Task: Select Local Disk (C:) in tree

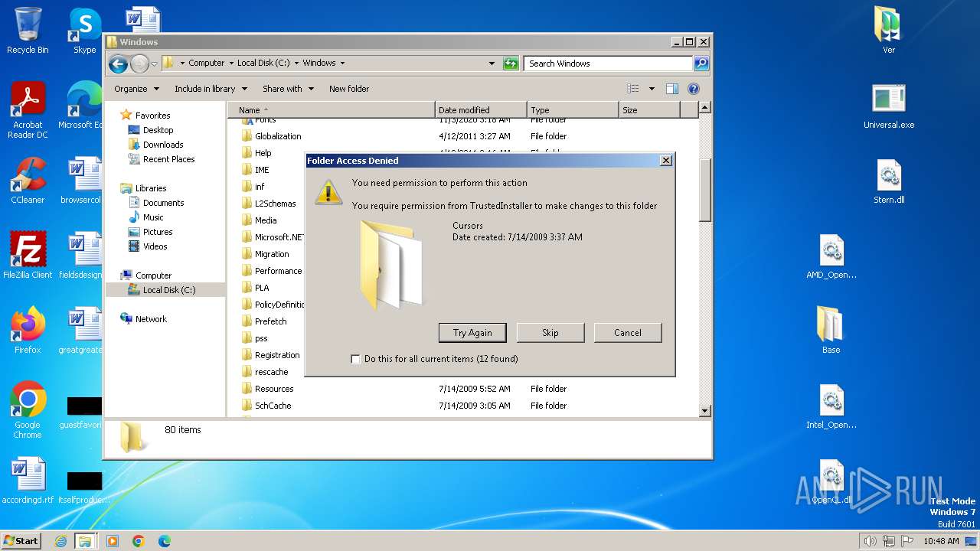Action: (168, 290)
